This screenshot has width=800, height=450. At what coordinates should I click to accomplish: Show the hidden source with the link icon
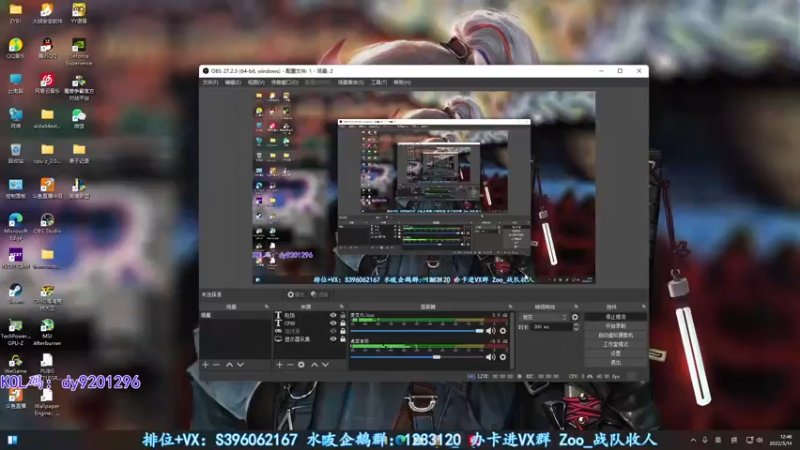coord(333,331)
